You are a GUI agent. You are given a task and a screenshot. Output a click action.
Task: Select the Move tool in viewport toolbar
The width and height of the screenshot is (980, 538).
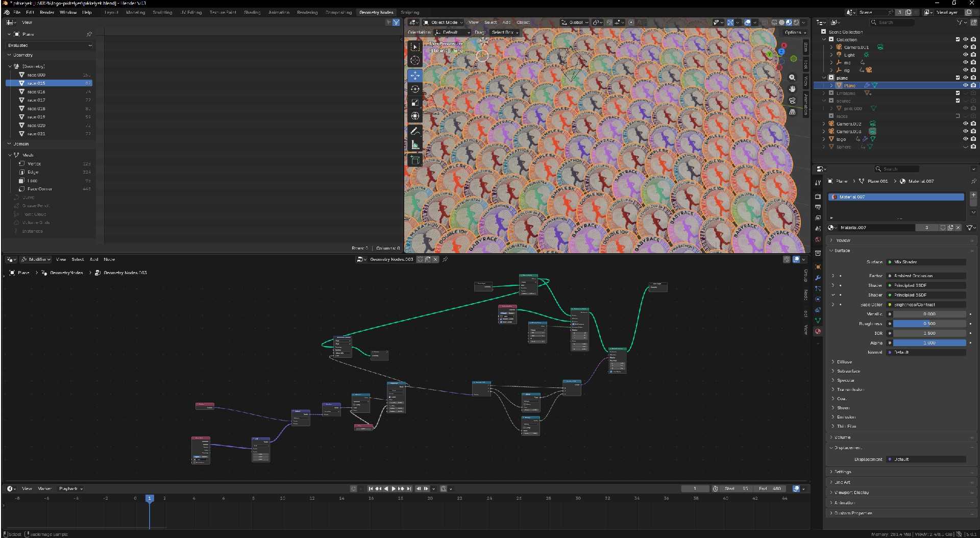415,75
